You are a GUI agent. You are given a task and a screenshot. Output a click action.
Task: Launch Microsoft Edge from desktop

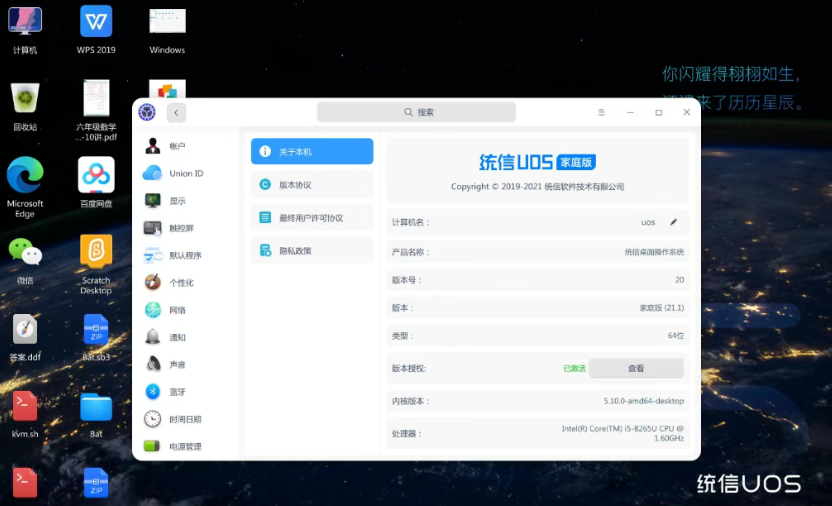click(25, 187)
